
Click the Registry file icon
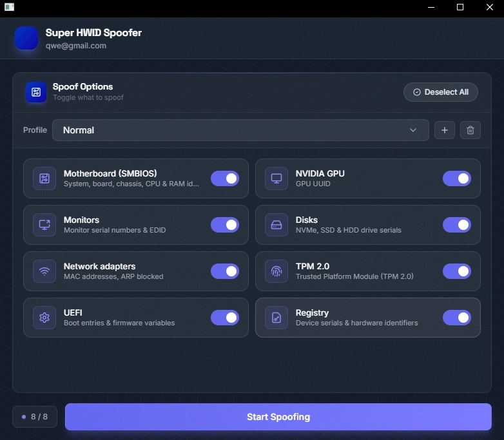(x=276, y=318)
